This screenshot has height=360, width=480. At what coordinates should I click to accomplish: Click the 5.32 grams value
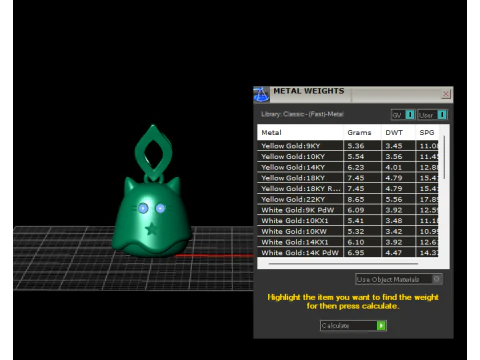pos(356,231)
